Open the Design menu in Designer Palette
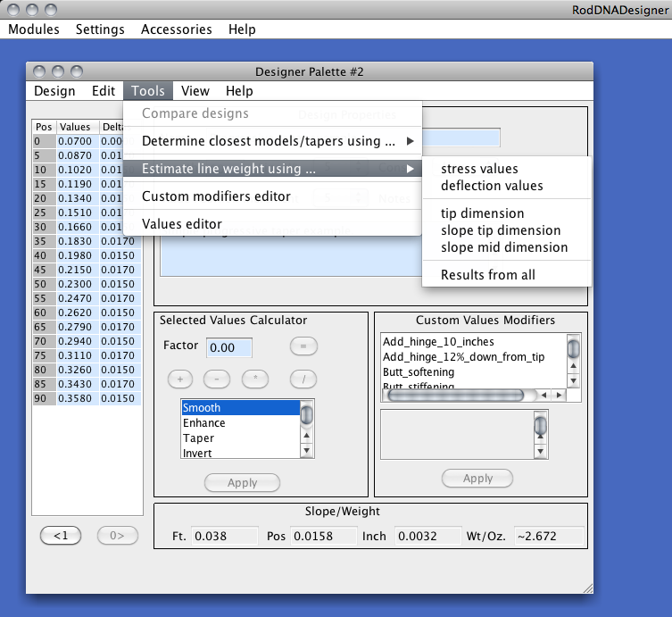672x617 pixels. click(54, 91)
